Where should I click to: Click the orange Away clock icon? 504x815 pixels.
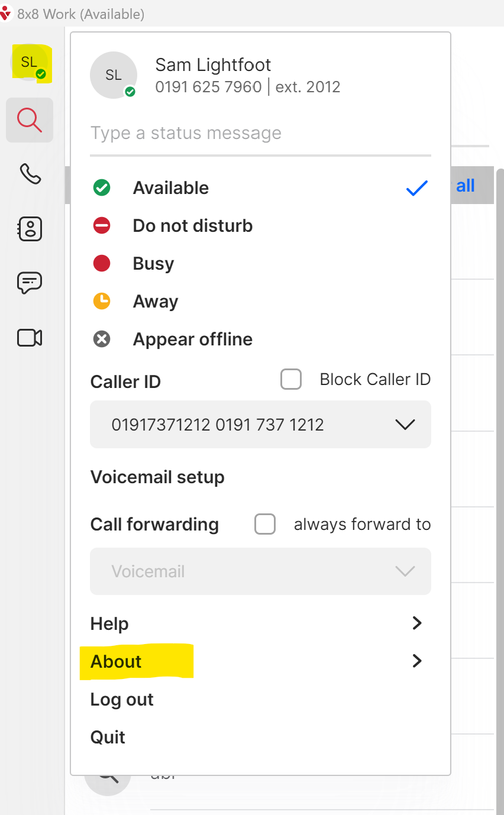click(x=102, y=302)
